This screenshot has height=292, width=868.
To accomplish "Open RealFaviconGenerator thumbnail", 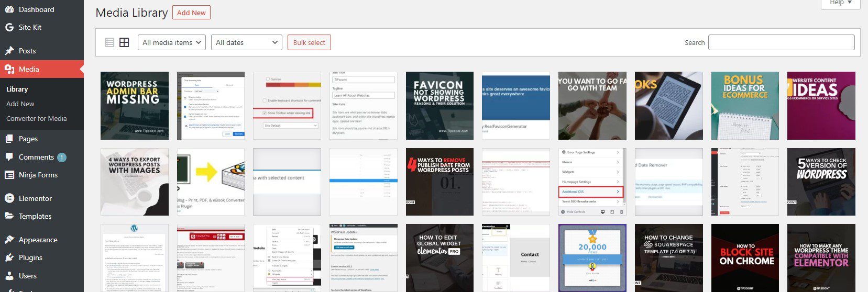I will tap(516, 106).
